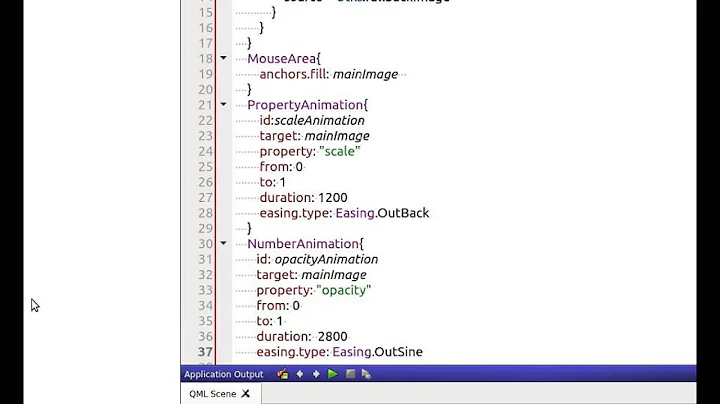Screen dimensions: 720x404
Task: Click 'id:scaleAnimation' text on line 22
Action: 312,121
